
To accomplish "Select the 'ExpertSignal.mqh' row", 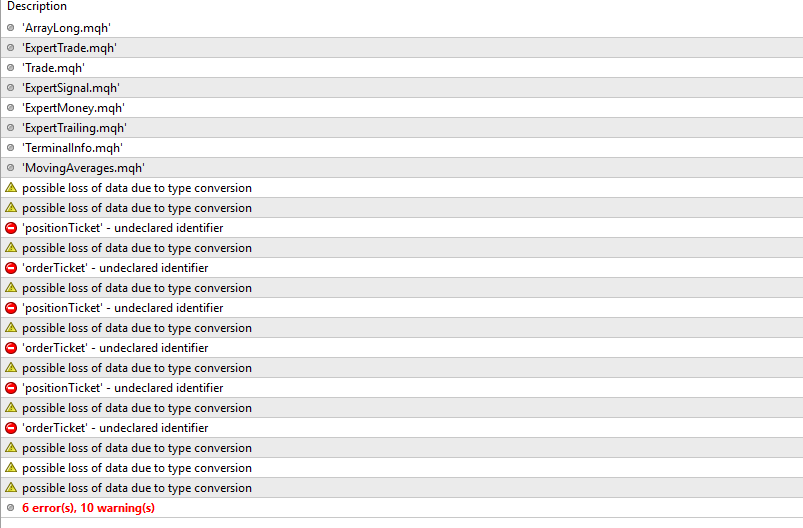I will (x=402, y=88).
